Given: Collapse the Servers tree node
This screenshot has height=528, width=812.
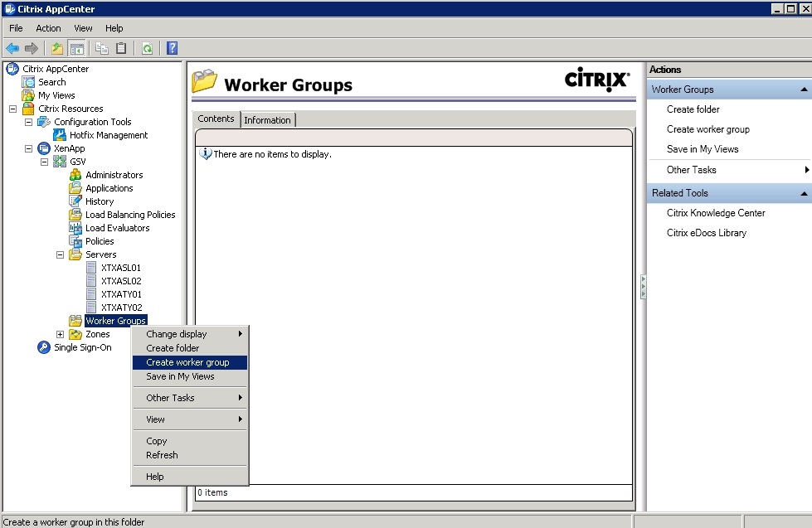Looking at the screenshot, I should click(60, 254).
